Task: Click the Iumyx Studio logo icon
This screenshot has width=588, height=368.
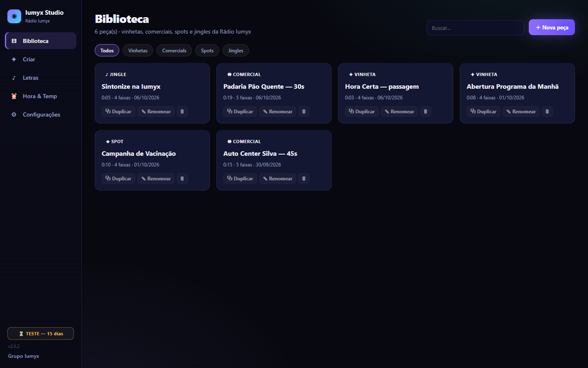Action: point(14,16)
